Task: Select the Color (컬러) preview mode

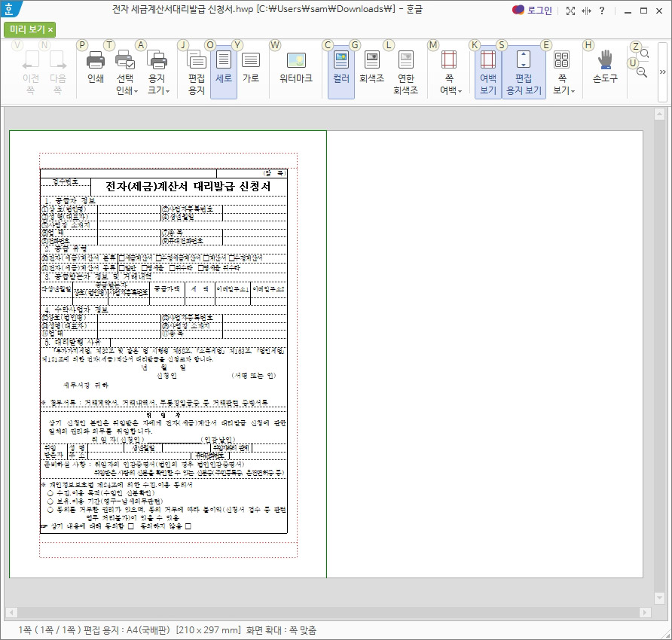Action: point(341,72)
